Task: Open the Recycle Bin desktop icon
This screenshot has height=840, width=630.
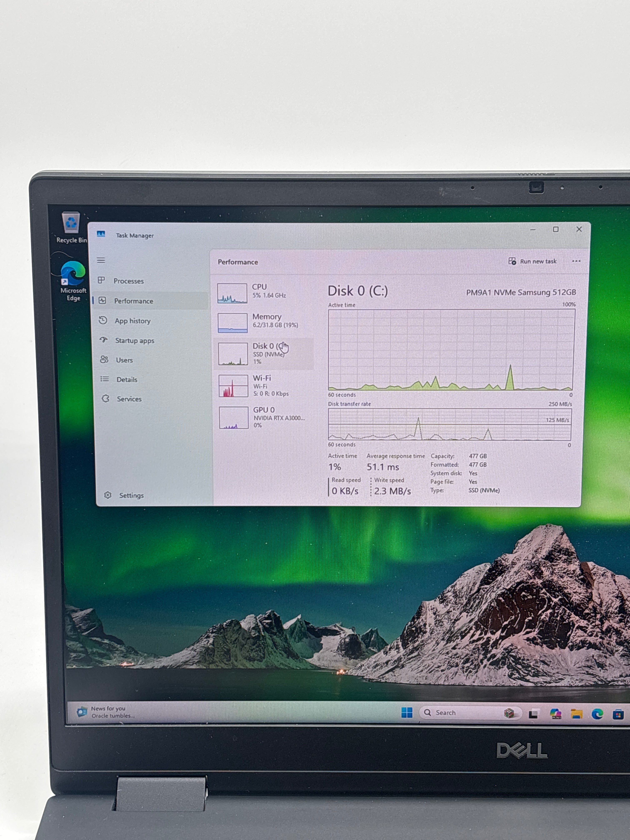Action: point(71,227)
